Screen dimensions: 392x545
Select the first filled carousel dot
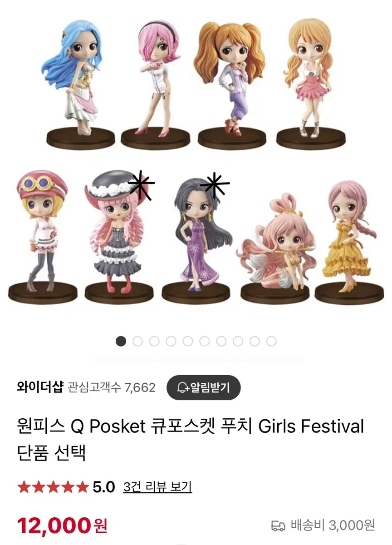121,341
